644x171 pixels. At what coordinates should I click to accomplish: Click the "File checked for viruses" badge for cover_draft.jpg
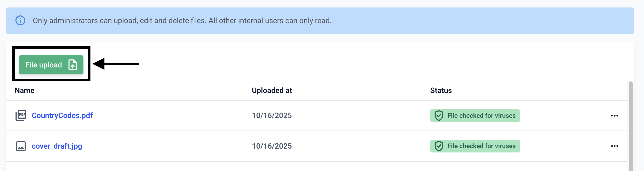pyautogui.click(x=481, y=146)
